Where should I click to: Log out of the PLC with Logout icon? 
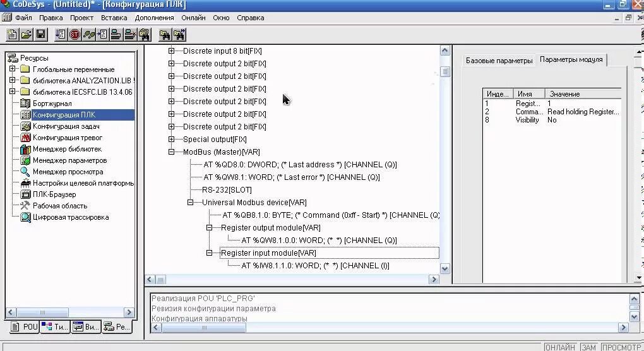[130, 35]
